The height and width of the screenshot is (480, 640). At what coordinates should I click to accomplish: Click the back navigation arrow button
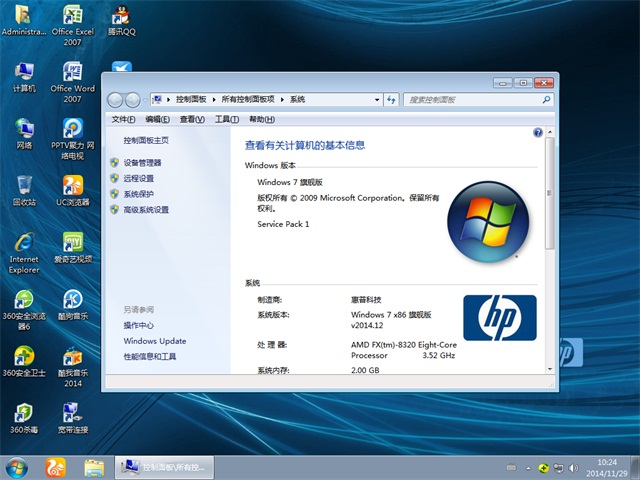115,100
